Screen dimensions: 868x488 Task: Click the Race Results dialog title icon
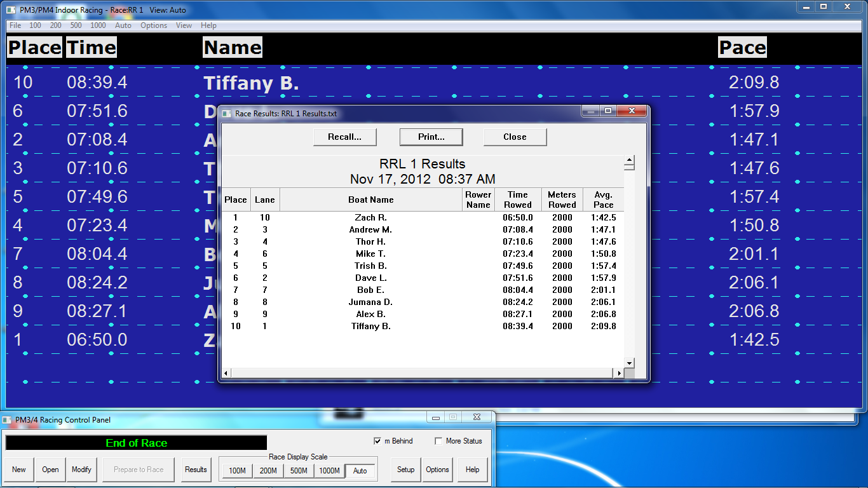pyautogui.click(x=226, y=114)
